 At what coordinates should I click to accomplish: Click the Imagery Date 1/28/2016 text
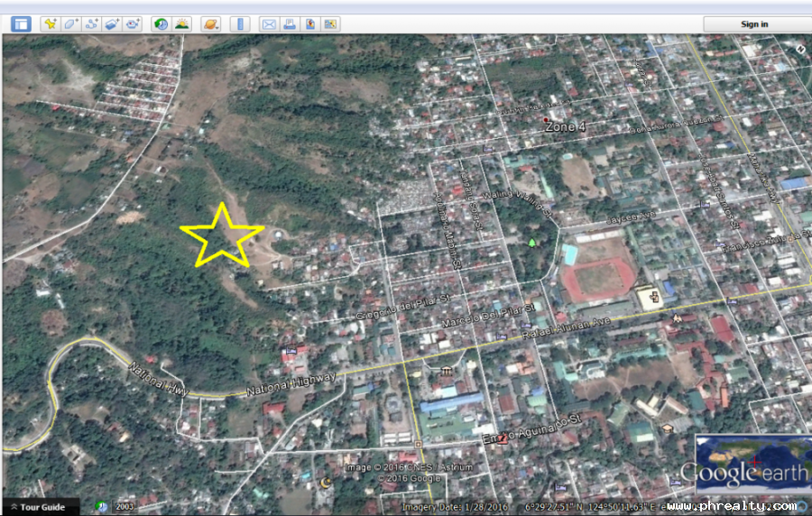[x=455, y=507]
